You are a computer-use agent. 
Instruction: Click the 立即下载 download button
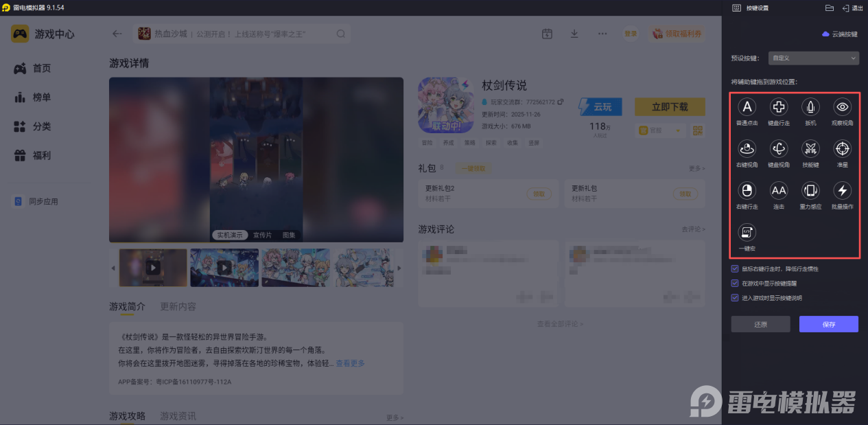click(x=669, y=106)
